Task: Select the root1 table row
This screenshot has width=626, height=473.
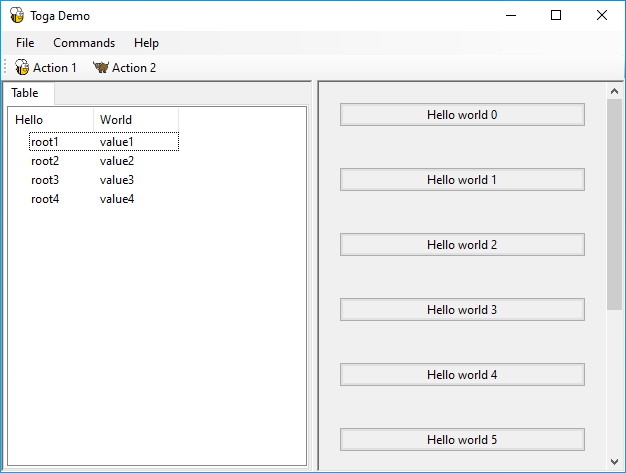Action: [x=45, y=142]
